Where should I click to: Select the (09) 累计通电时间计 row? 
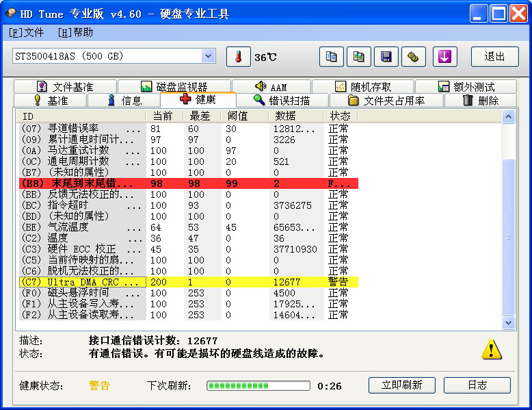[189, 140]
